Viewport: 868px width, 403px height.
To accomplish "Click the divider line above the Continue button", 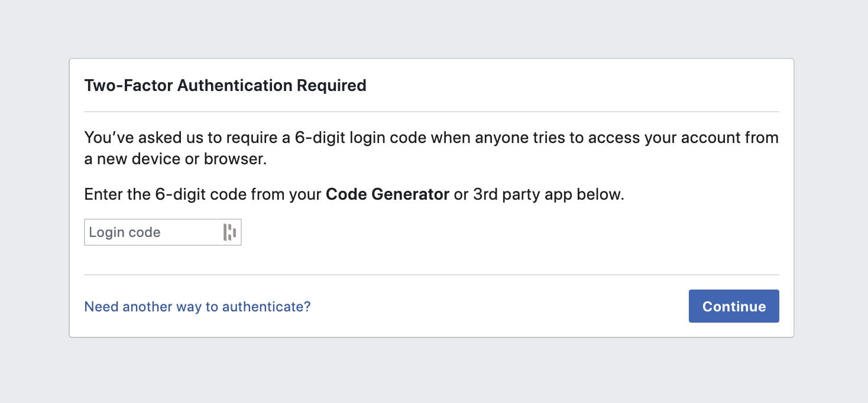I will [432, 275].
